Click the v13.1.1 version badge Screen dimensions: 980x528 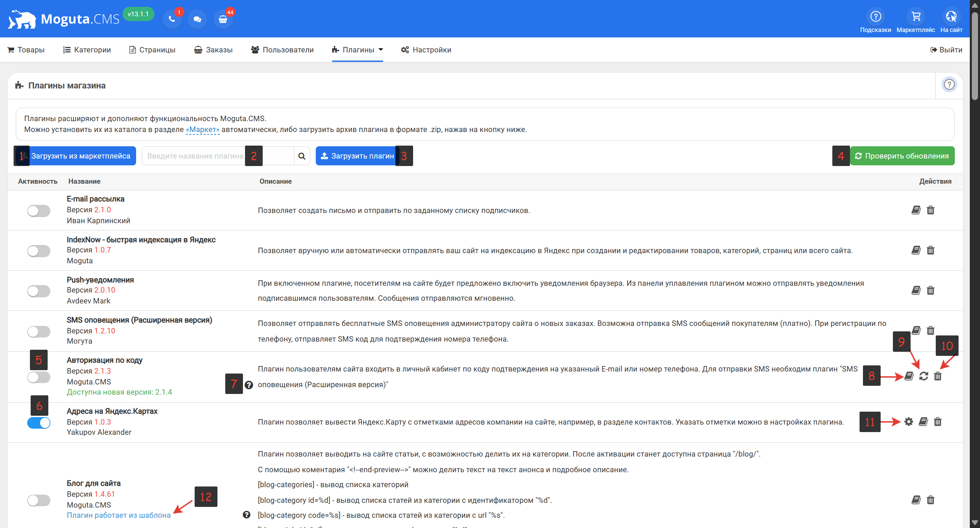(138, 14)
